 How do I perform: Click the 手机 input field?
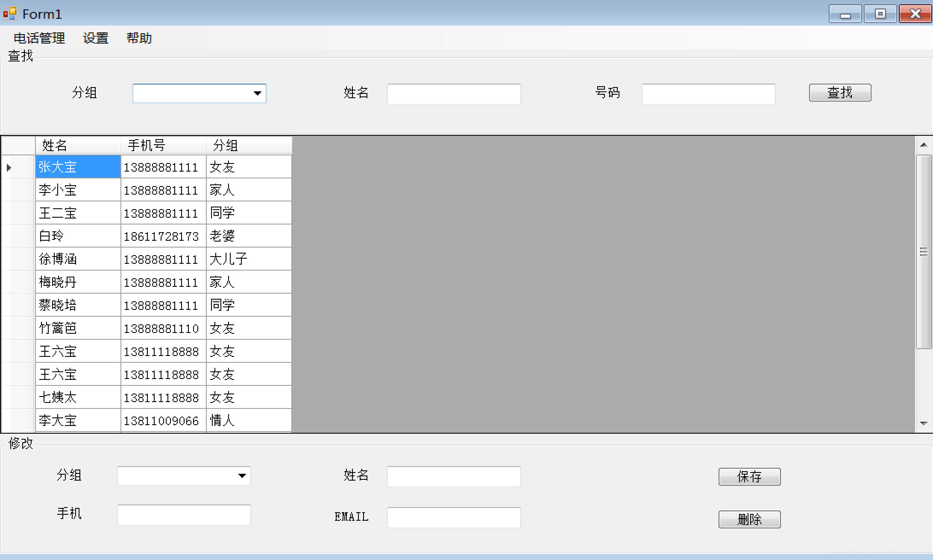click(x=184, y=515)
